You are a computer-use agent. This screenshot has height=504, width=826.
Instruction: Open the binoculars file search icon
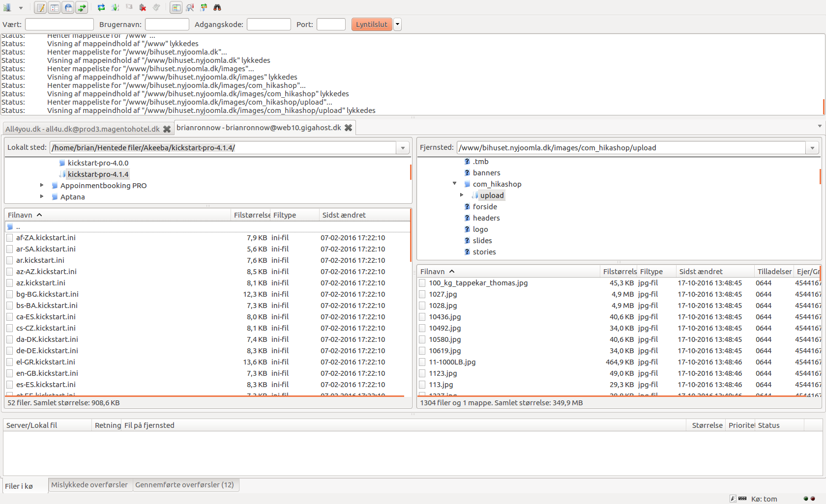(x=217, y=8)
